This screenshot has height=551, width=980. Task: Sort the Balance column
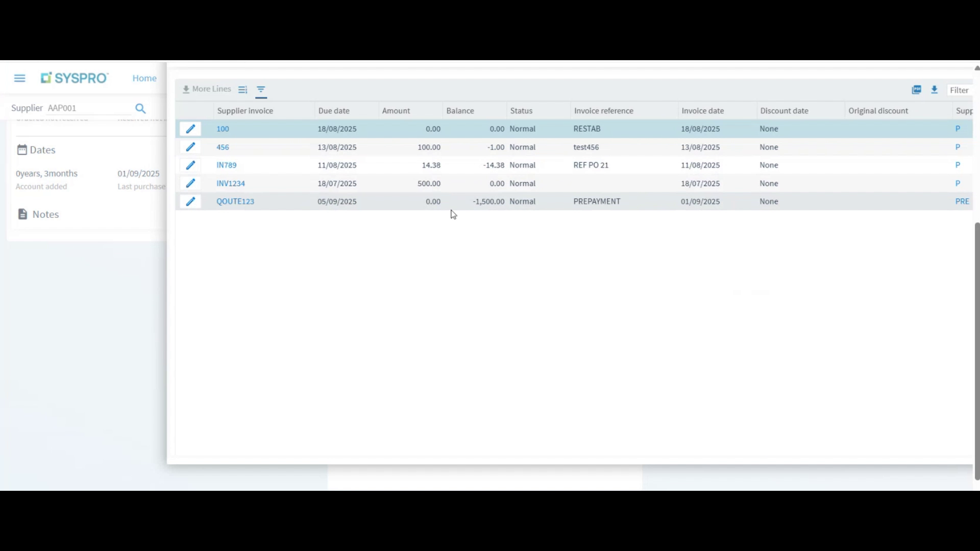[460, 110]
